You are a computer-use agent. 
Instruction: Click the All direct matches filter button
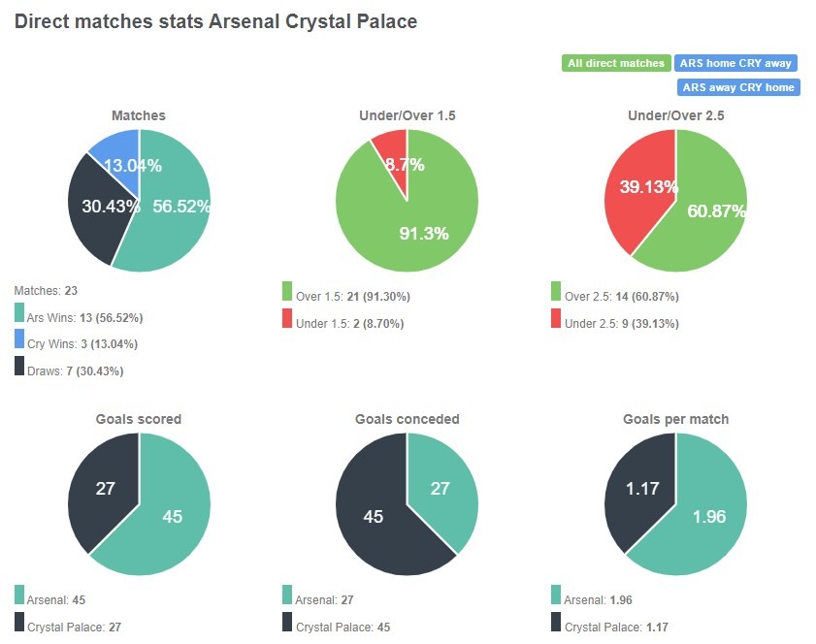(x=616, y=63)
